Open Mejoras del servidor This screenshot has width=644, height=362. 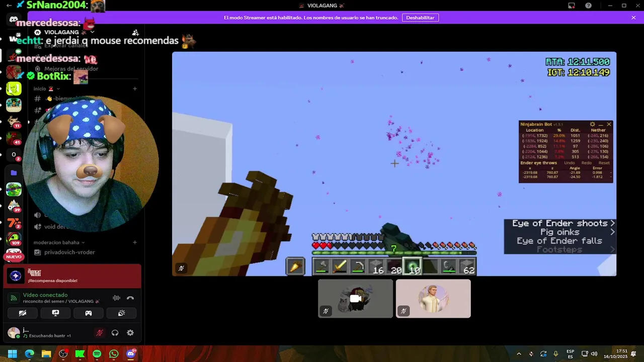coord(71,69)
